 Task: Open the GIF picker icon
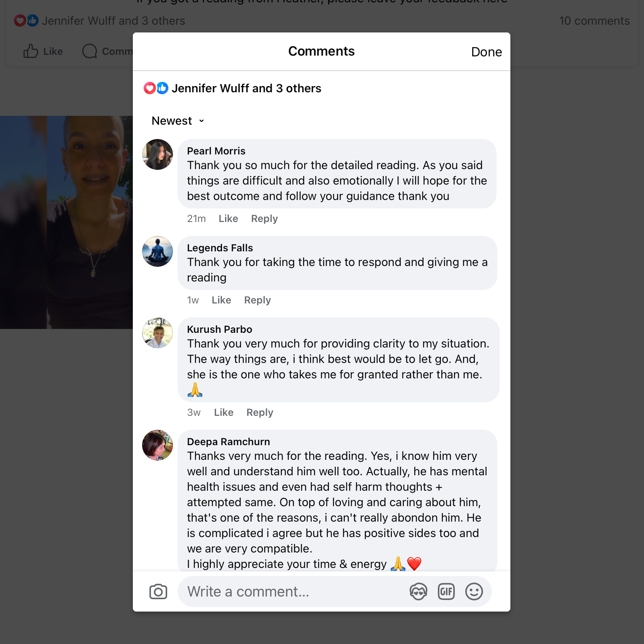(446, 591)
